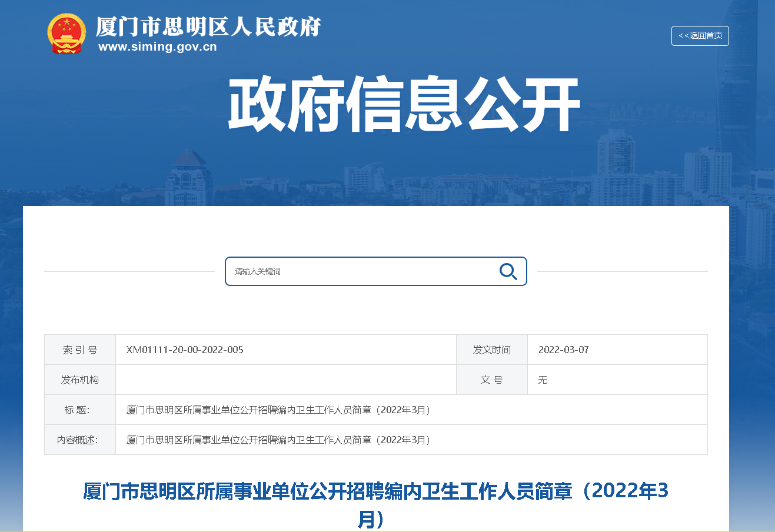
Task: Click the 标题: label cell
Action: click(80, 410)
